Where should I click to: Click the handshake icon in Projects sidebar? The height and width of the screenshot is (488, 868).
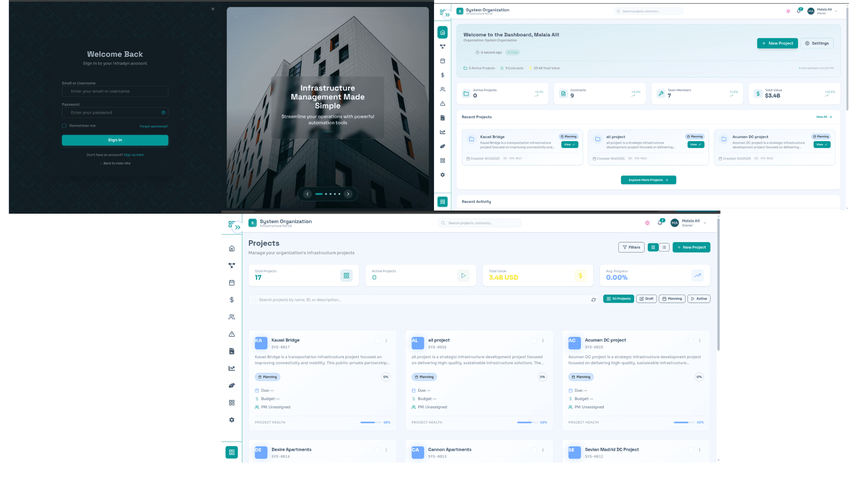[231, 385]
